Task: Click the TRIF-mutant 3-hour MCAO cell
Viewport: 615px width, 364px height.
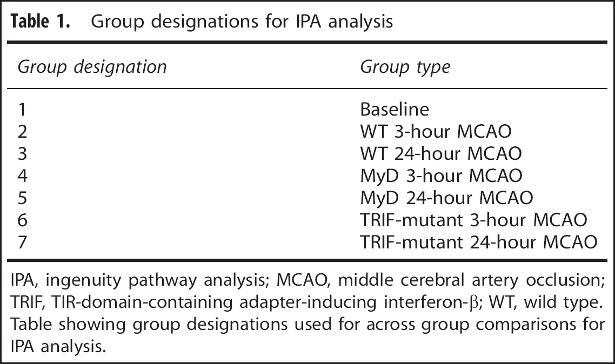Action: click(x=474, y=220)
